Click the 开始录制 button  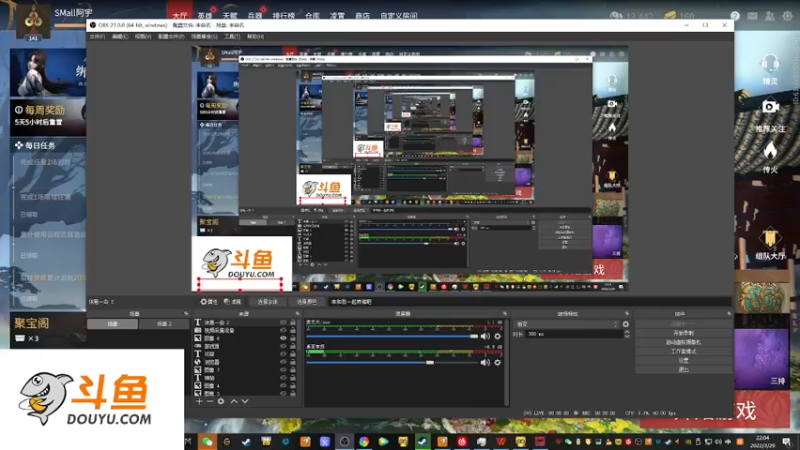point(683,333)
